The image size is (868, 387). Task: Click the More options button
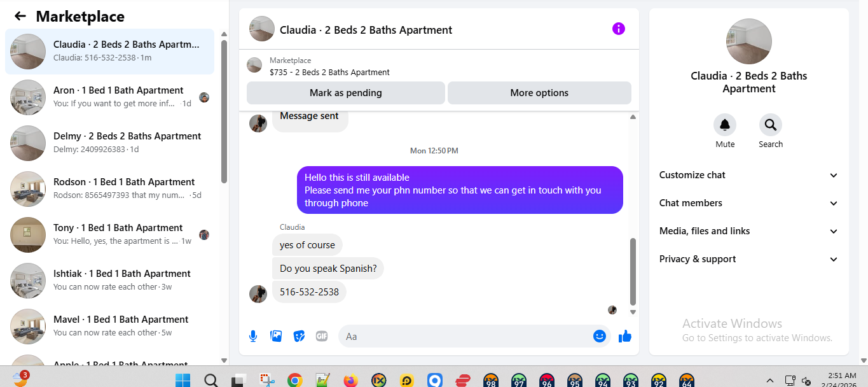(539, 93)
